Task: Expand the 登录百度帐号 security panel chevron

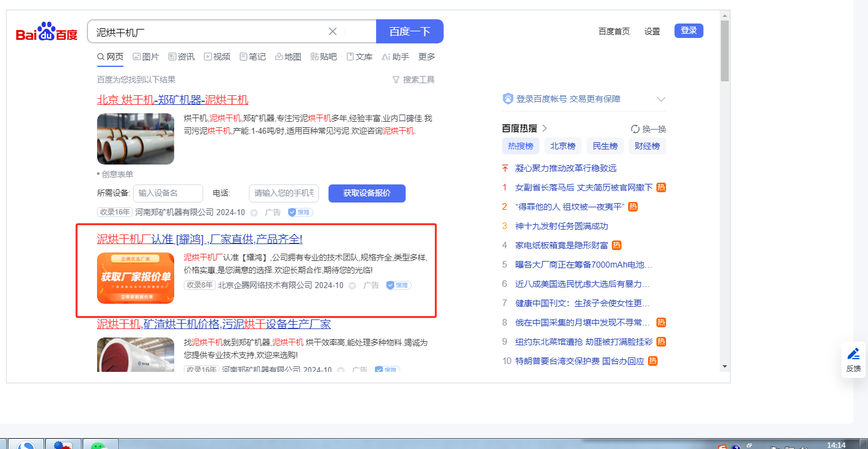Action: (x=661, y=99)
